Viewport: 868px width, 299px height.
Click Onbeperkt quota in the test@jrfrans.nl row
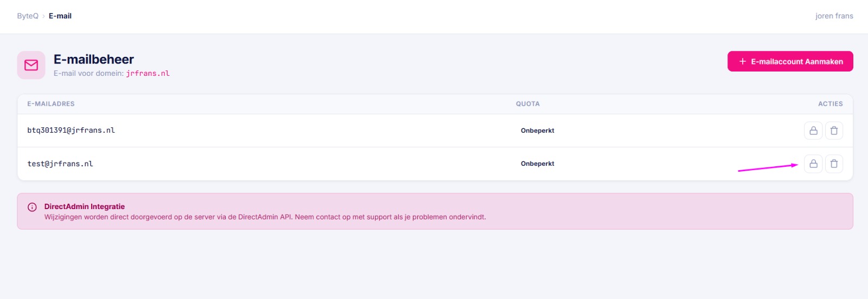537,164
